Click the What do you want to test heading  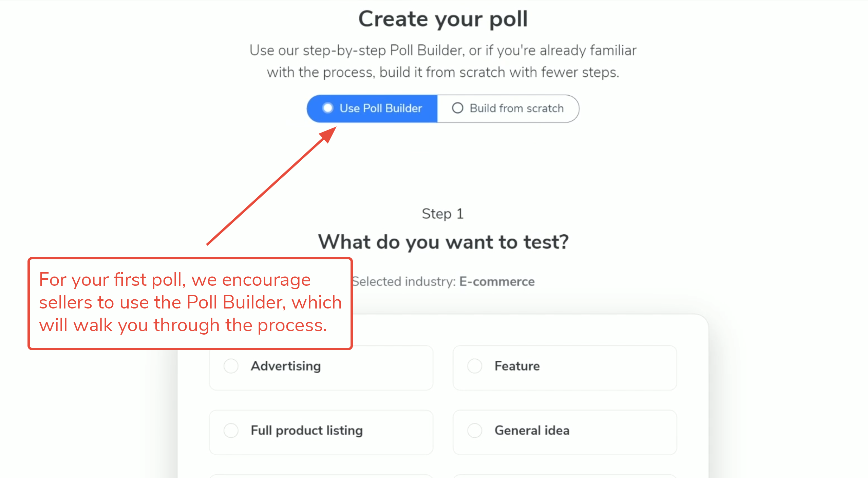point(443,242)
